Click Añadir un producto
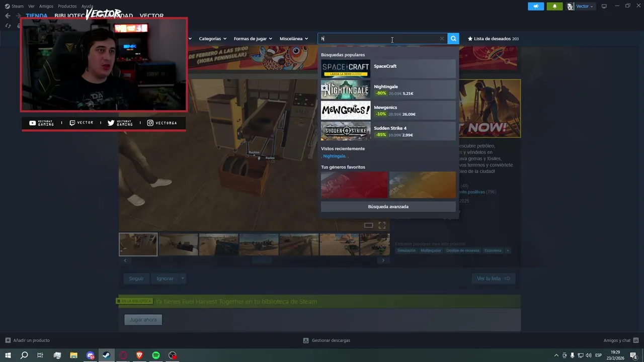 click(27, 340)
